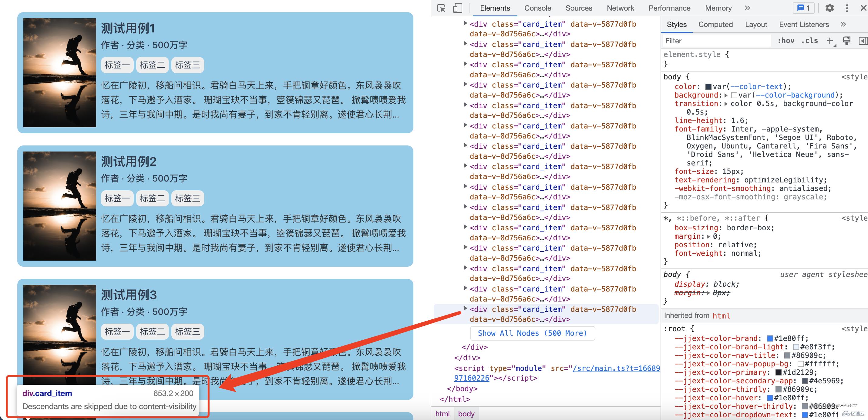Select the inspect element icon
868x420 pixels.
[x=443, y=8]
